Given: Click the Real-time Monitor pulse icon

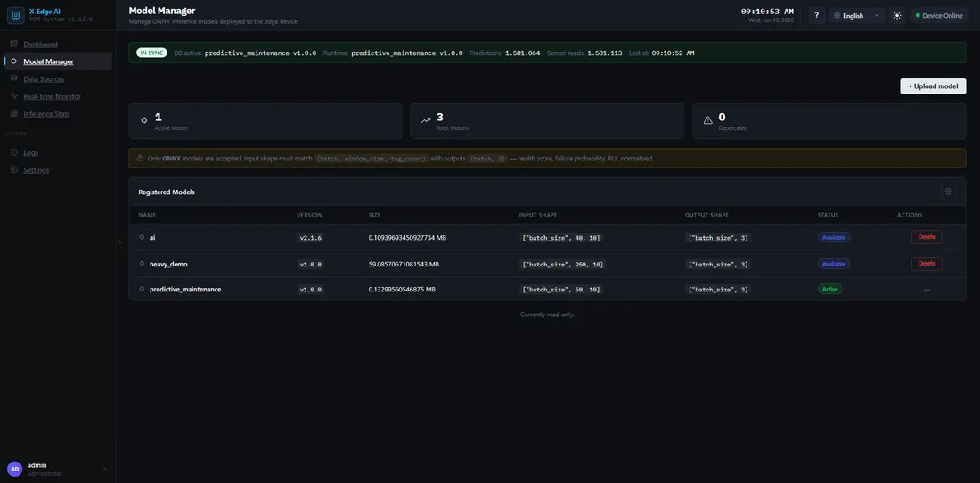Looking at the screenshot, I should (13, 96).
